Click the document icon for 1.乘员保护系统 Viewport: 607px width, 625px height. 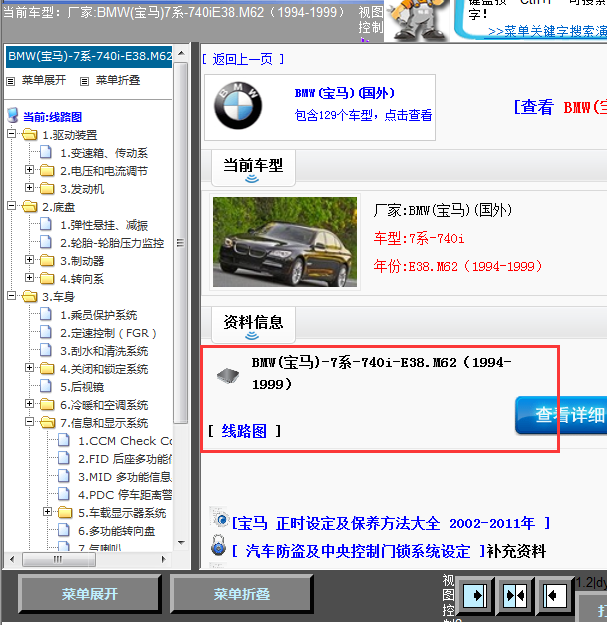click(46, 314)
